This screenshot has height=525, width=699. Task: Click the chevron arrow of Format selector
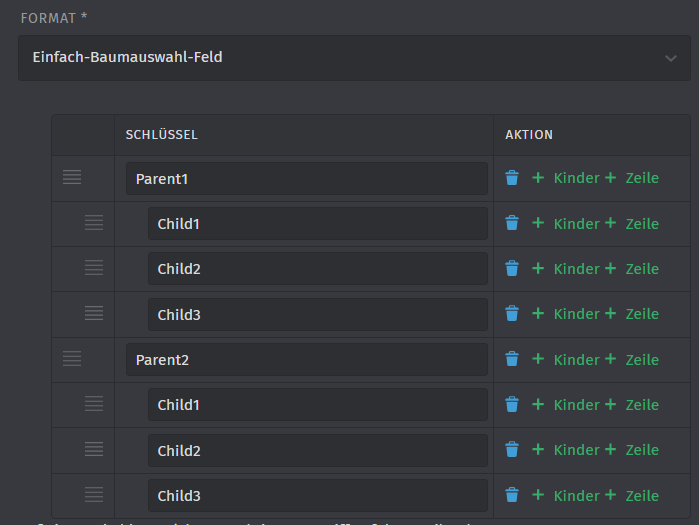[x=670, y=58]
